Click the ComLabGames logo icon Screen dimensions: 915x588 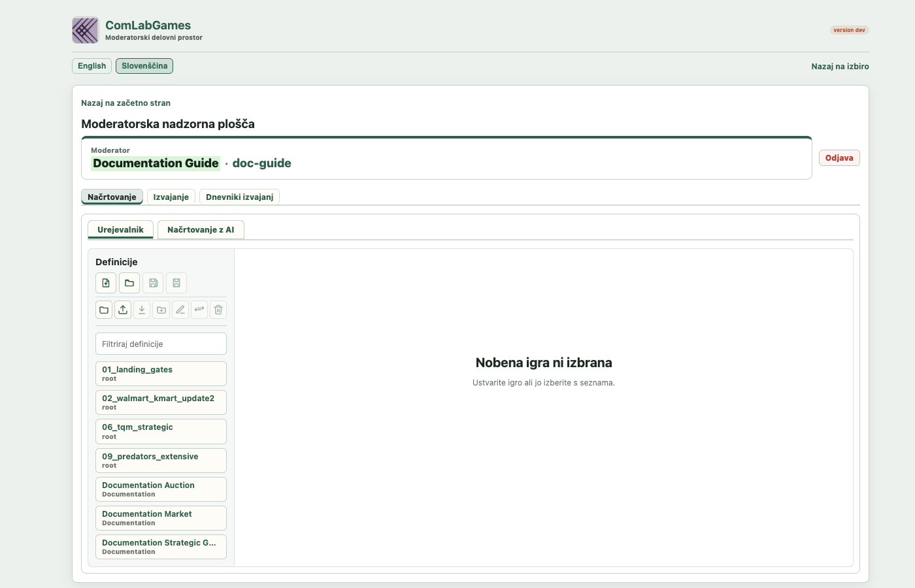[85, 30]
